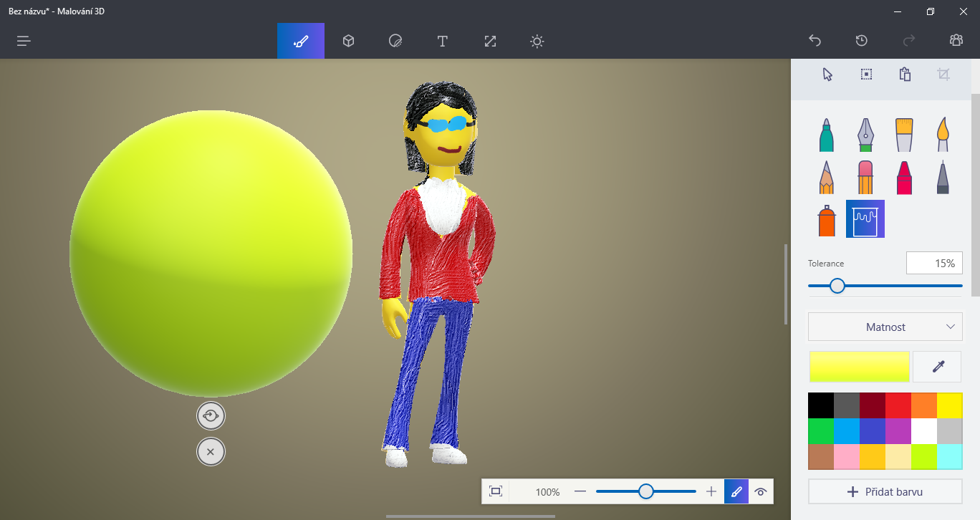Choose the Select all marquee icon
This screenshot has width=980, height=520.
pos(866,74)
